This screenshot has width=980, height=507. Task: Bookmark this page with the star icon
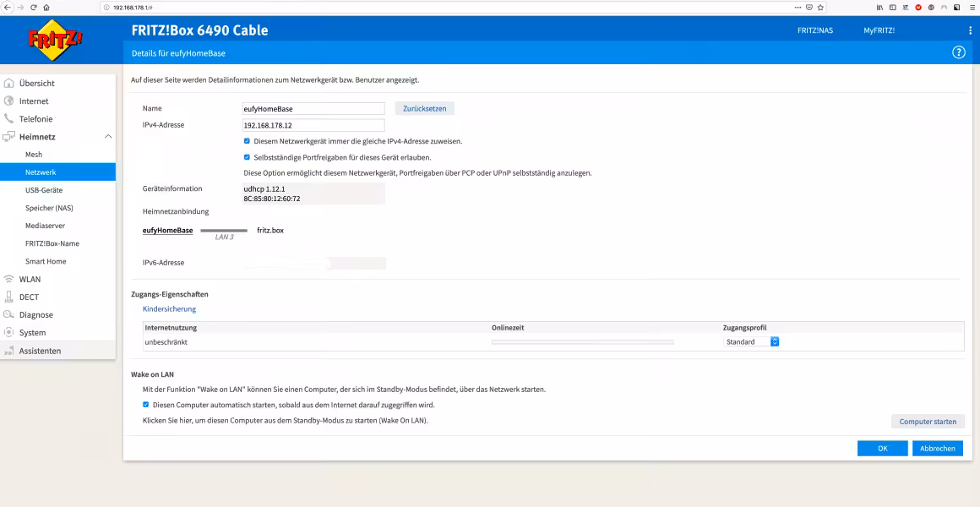point(820,8)
